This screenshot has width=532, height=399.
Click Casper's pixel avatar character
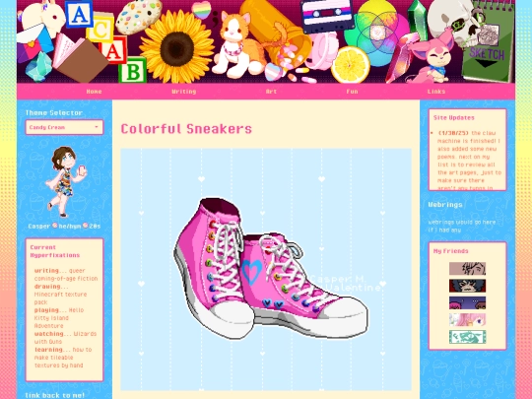(x=66, y=181)
